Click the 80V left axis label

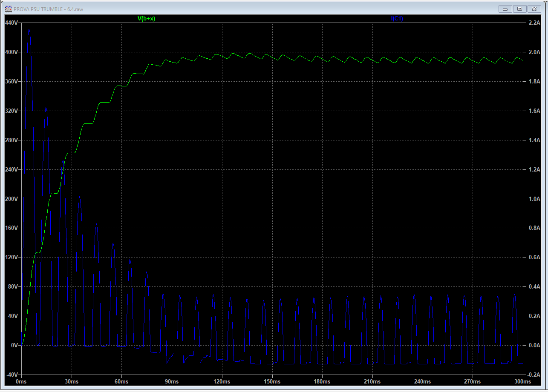12,287
